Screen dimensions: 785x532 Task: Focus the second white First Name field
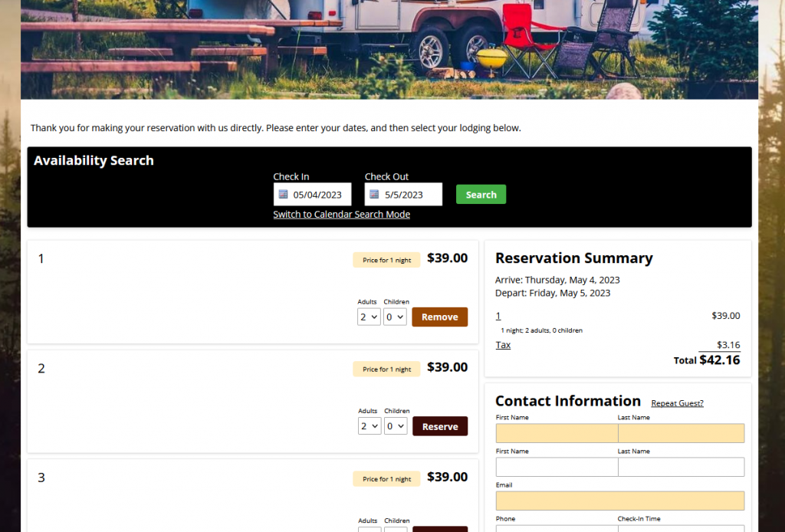click(557, 467)
